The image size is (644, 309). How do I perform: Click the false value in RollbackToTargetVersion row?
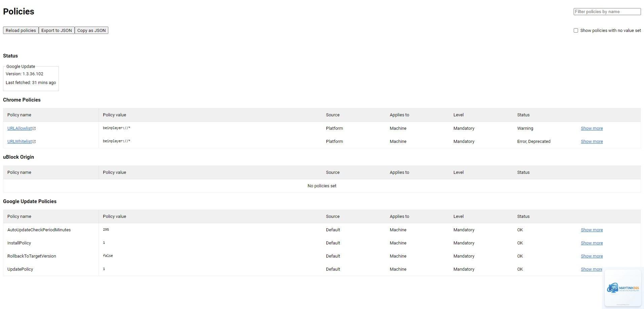coord(108,256)
